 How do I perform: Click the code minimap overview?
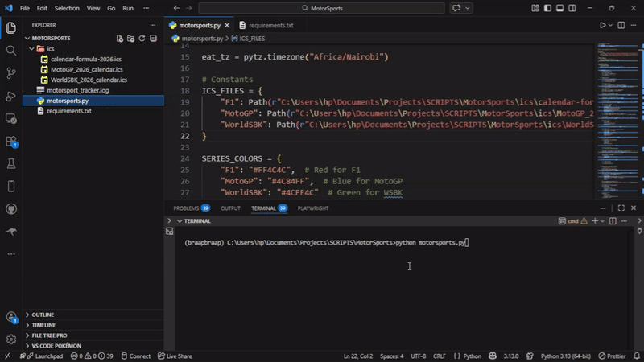pos(617,120)
